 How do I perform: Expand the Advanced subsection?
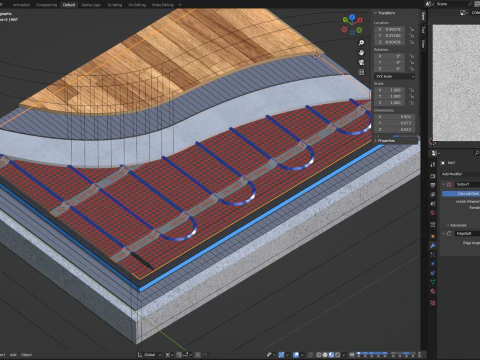coord(448,225)
